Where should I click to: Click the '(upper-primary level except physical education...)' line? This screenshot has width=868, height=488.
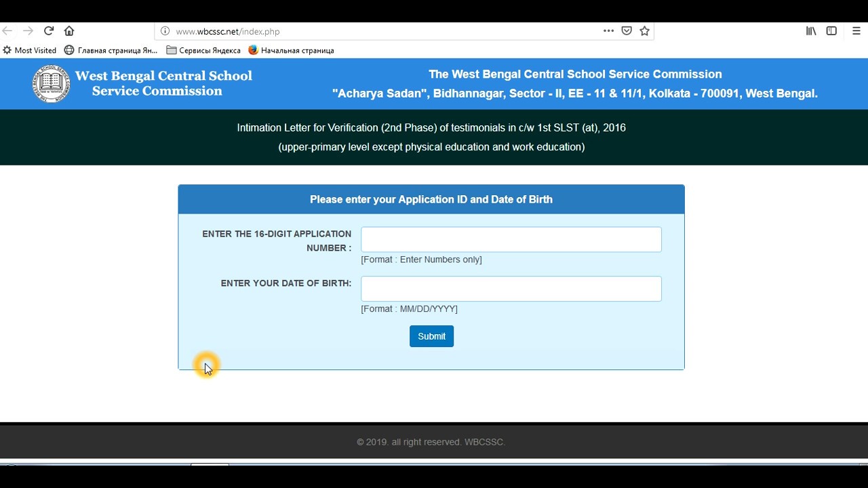[x=431, y=147]
